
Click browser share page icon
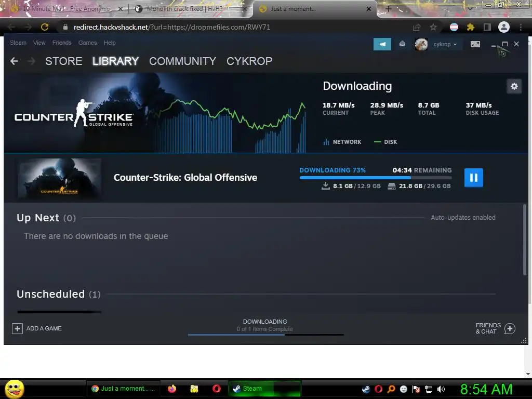coord(417,27)
